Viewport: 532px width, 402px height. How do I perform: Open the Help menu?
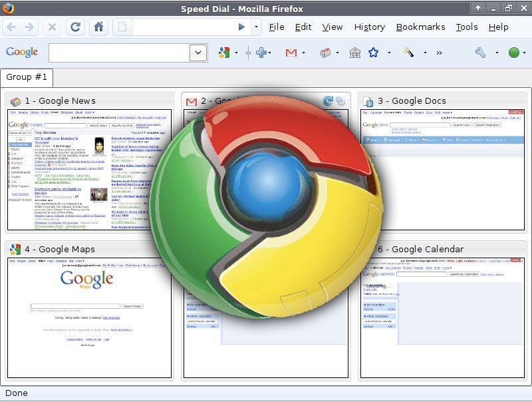point(498,27)
